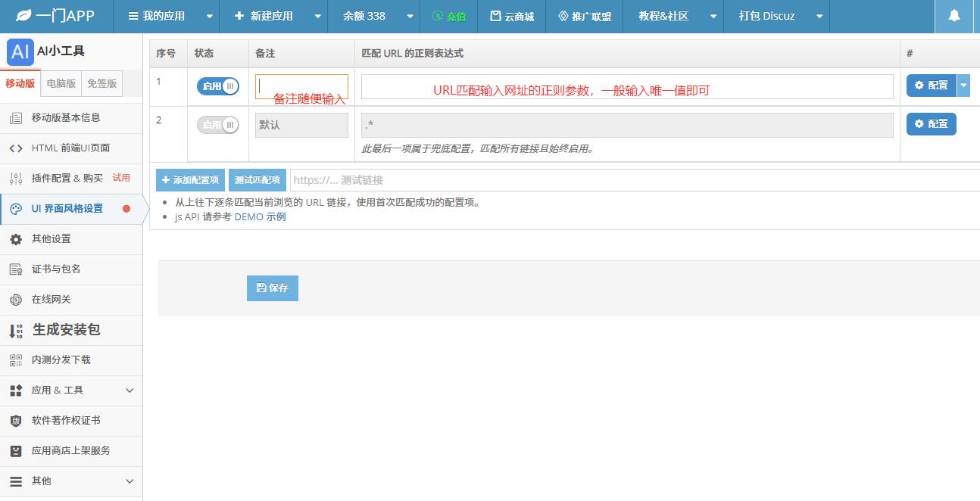Expand the 余额 338 dropdown arrow
Viewport: 980px width, 501px height.
[410, 17]
